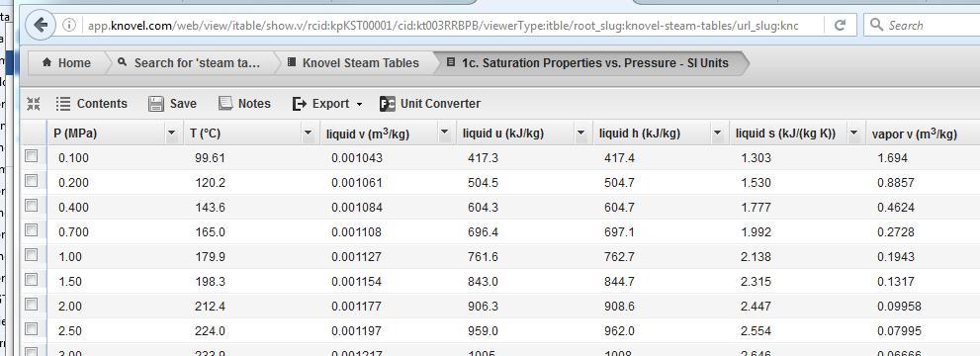Click the search magnifier icon in browser
This screenshot has height=356, width=980.
pos(876,25)
